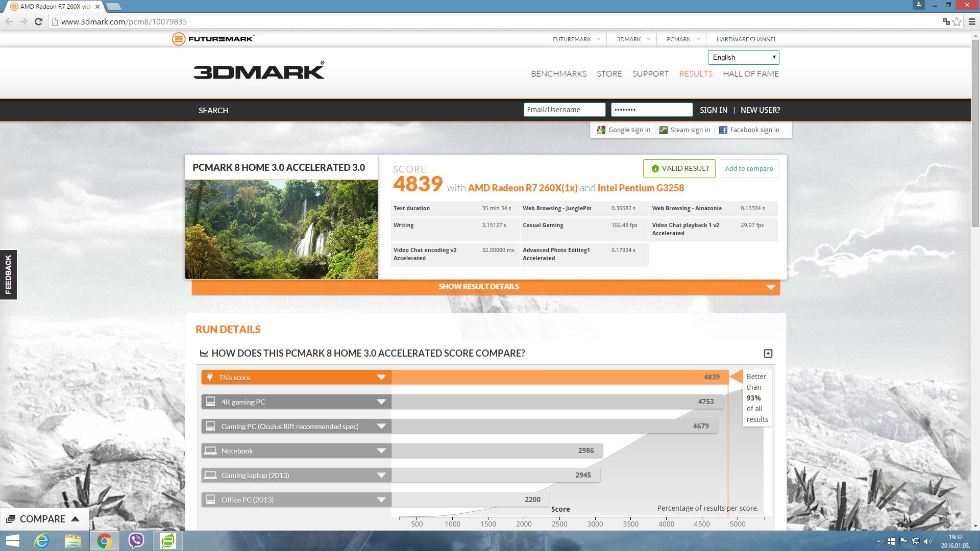Expand the COMPARE panel
The height and width of the screenshot is (551, 980).
click(44, 519)
